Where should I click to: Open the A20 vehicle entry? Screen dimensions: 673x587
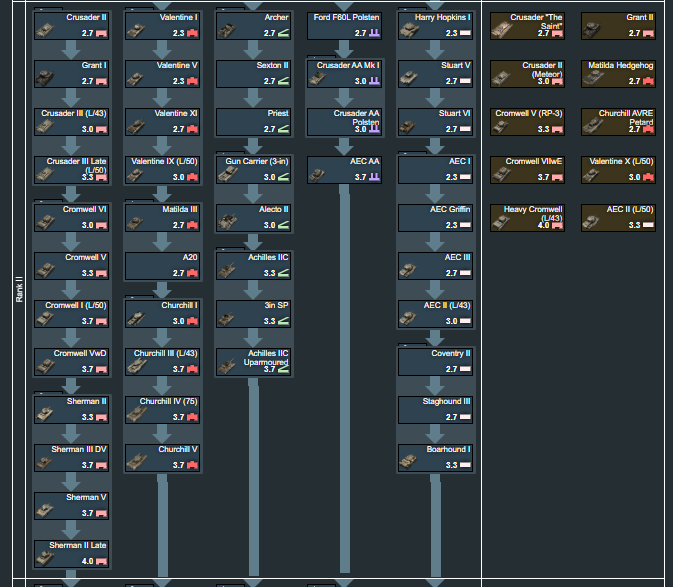pyautogui.click(x=162, y=265)
